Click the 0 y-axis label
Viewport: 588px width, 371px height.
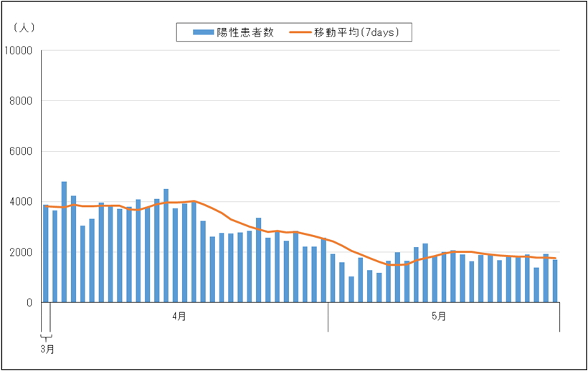pyautogui.click(x=29, y=303)
